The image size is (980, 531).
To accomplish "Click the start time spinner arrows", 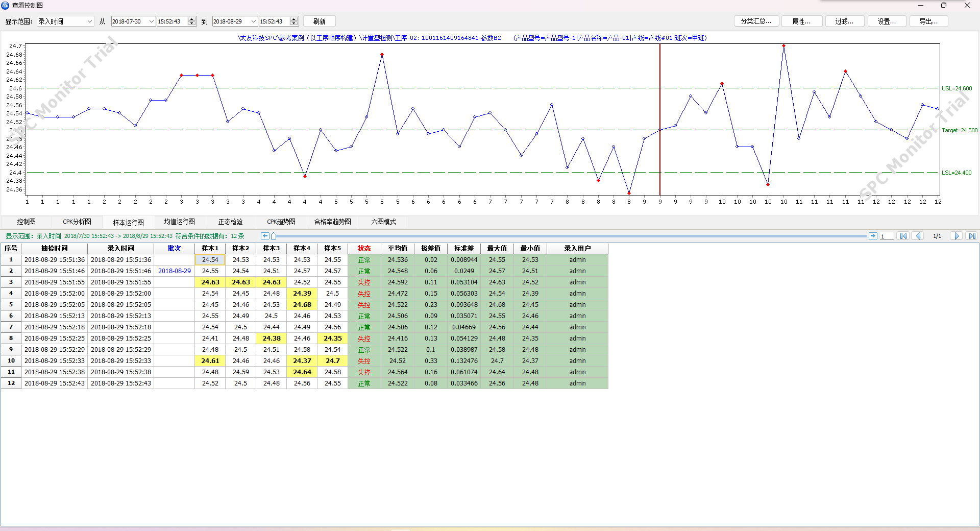I will click(192, 21).
